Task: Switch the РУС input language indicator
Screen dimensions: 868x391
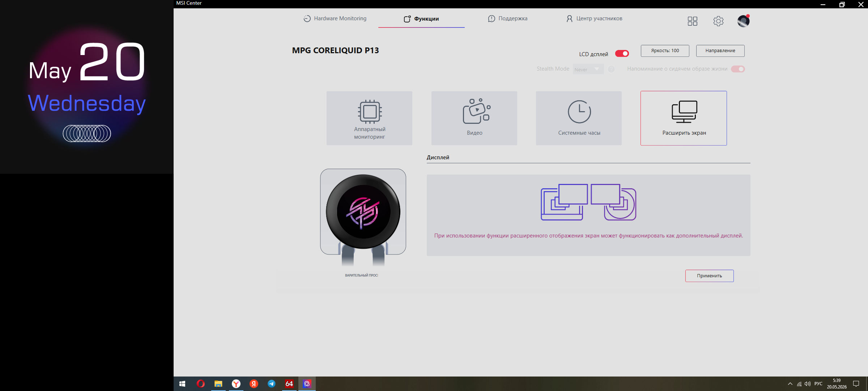Action: tap(818, 384)
